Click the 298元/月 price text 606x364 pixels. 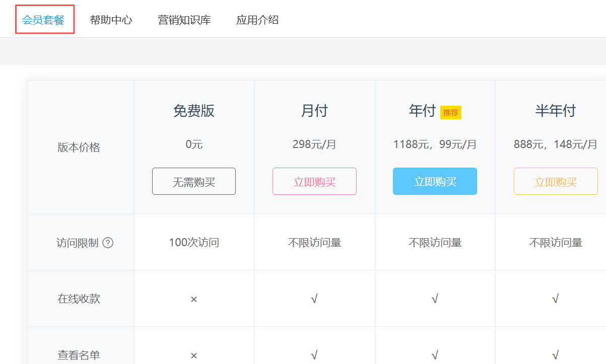314,144
